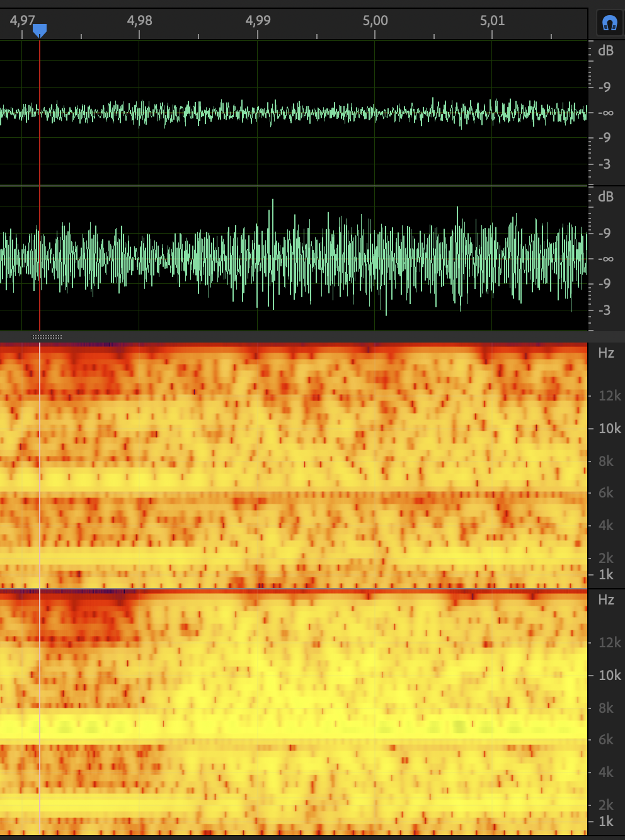Click the dB label of the bottom channel
The width and height of the screenshot is (625, 840).
(x=605, y=197)
